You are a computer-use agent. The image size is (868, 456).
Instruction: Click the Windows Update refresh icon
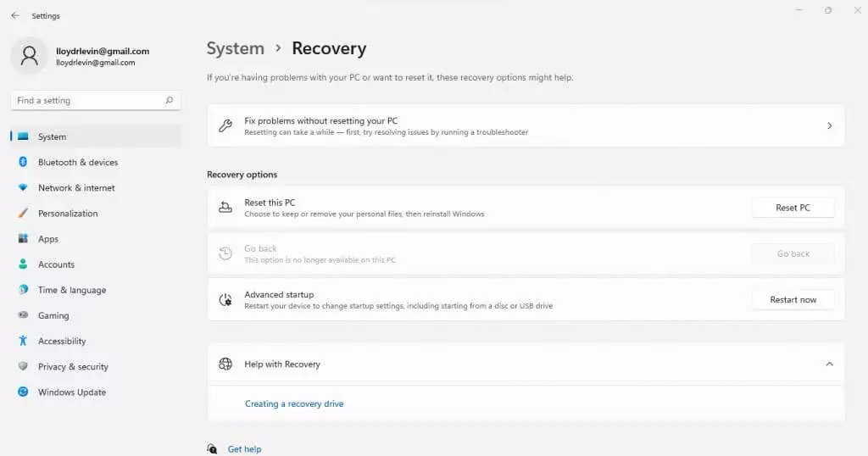coord(23,392)
